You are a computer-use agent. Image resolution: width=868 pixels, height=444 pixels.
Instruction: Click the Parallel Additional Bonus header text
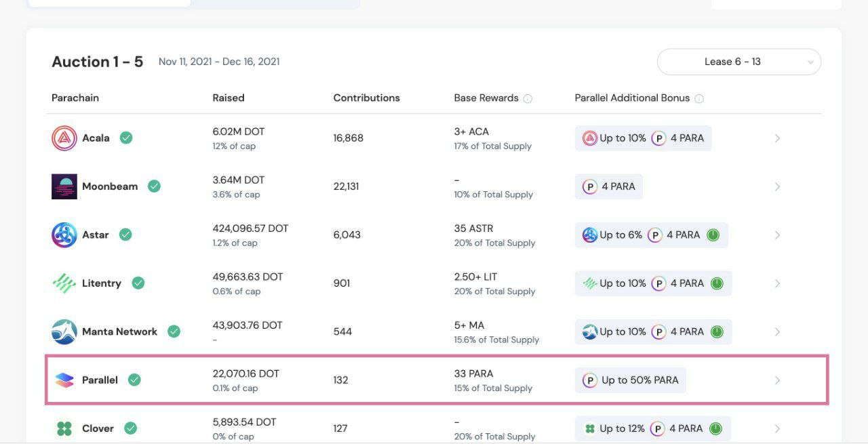[x=632, y=98]
